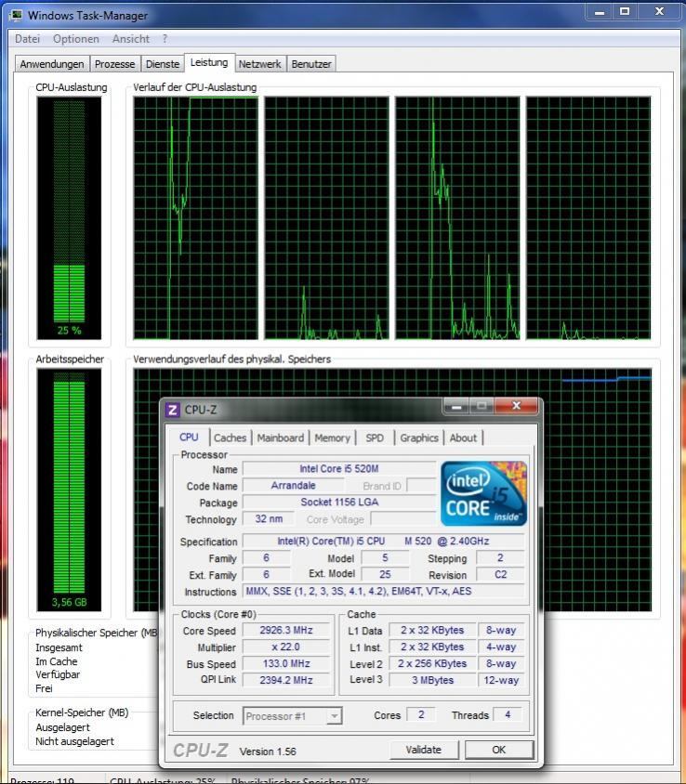
Task: Click the Level 3 value 3 MBytes
Action: 432,680
